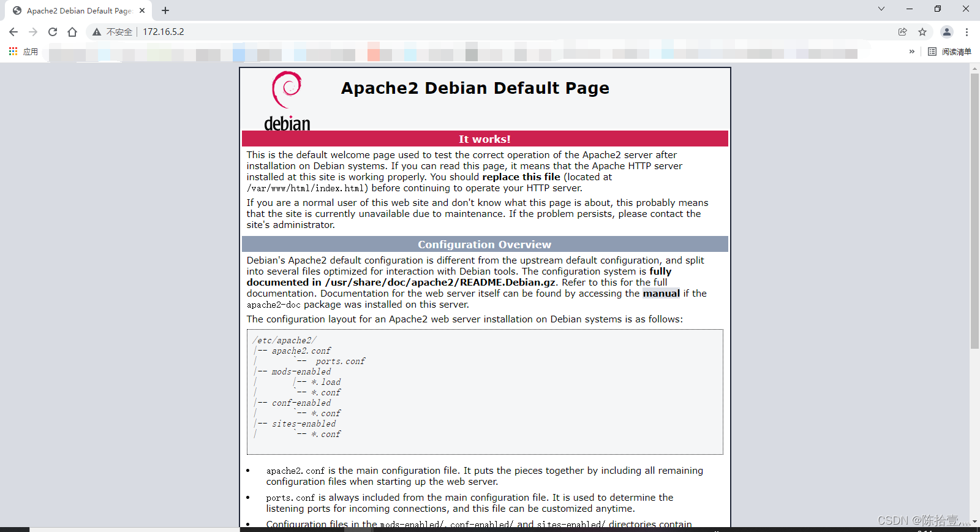Click sites-enabled in the tree listing

[304, 424]
